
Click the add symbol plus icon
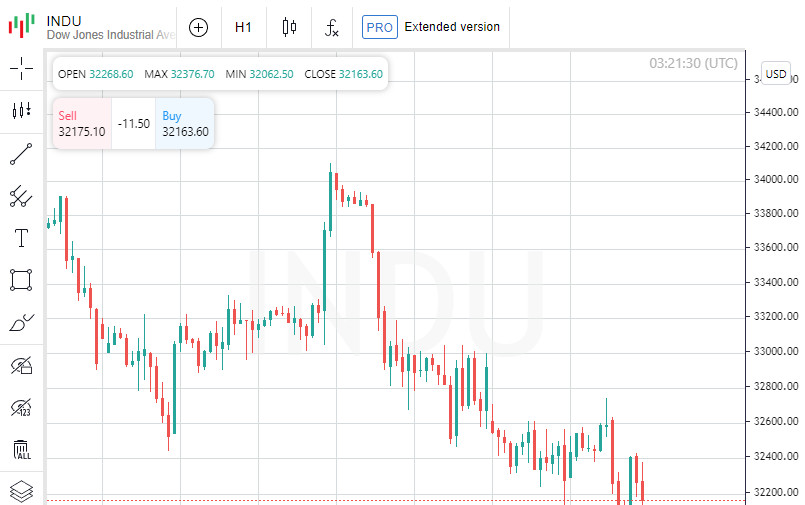(198, 27)
